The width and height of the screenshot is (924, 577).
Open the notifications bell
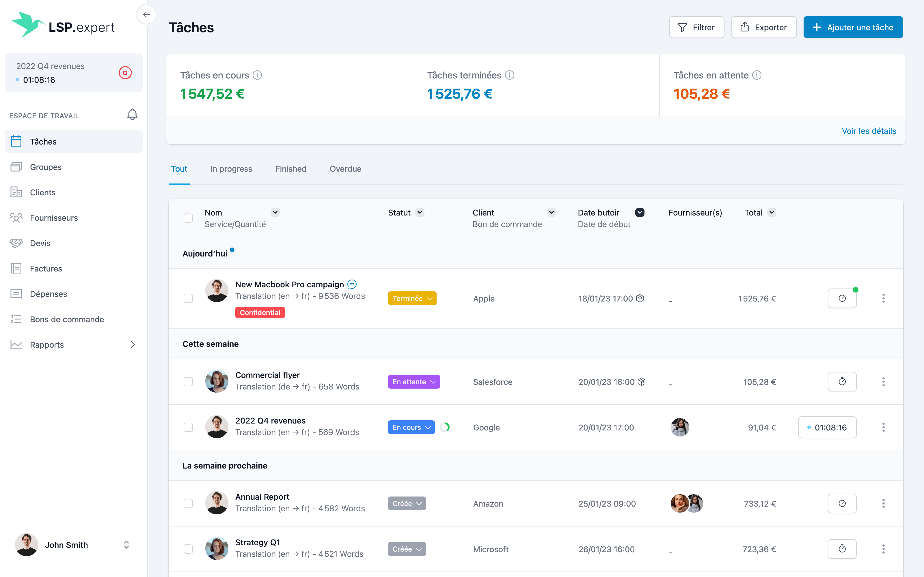132,115
